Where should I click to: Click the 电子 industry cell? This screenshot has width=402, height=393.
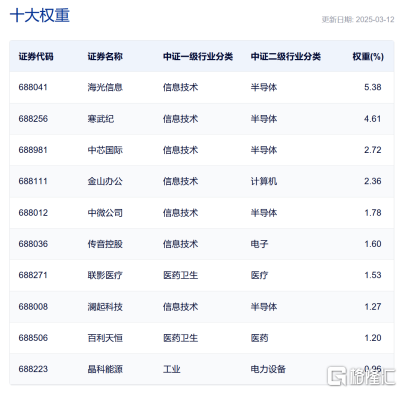[259, 244]
